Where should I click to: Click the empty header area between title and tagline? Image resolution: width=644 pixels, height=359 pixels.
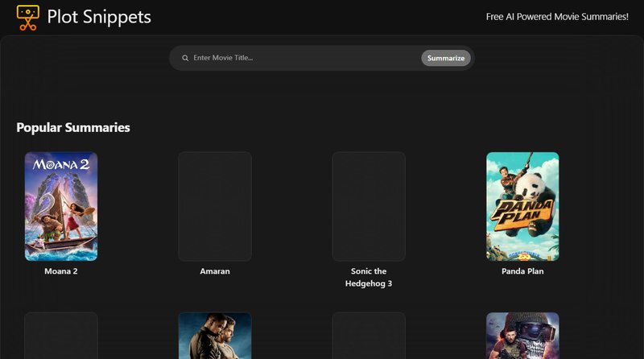(x=322, y=17)
